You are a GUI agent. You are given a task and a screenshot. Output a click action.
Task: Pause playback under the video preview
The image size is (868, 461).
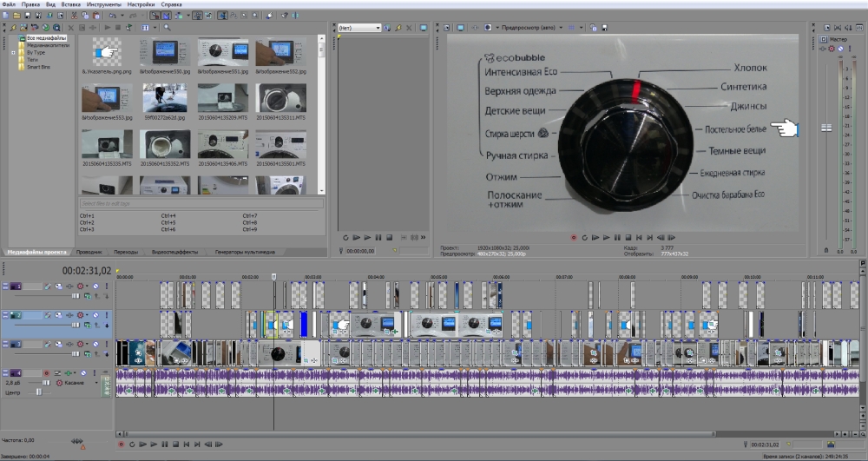[x=616, y=237]
